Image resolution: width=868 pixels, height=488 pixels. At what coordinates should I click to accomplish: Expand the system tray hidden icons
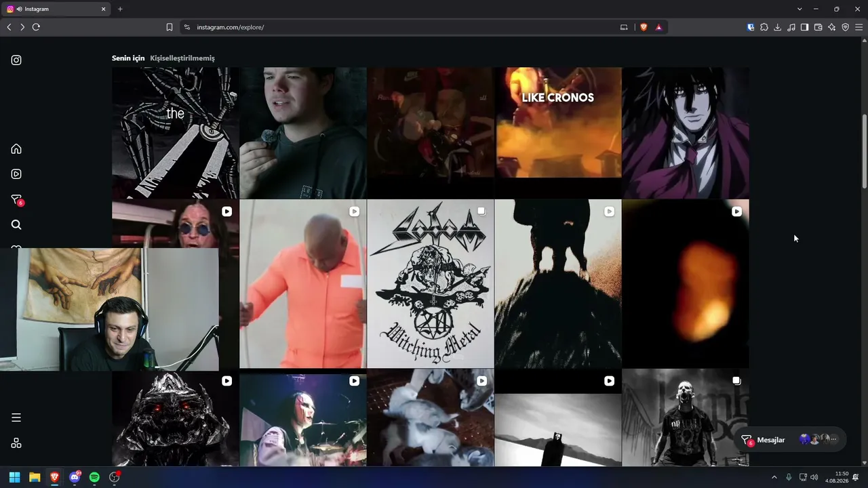click(x=774, y=477)
